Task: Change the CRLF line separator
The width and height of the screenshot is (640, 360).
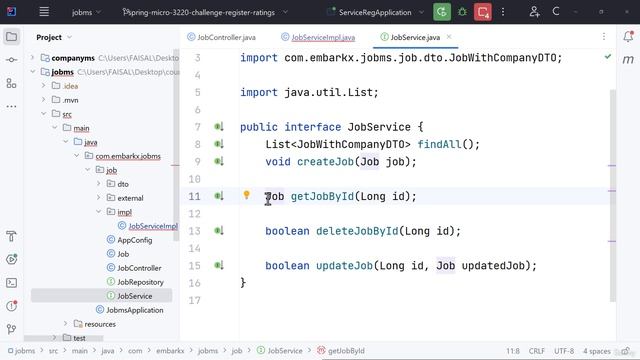Action: [537, 351]
